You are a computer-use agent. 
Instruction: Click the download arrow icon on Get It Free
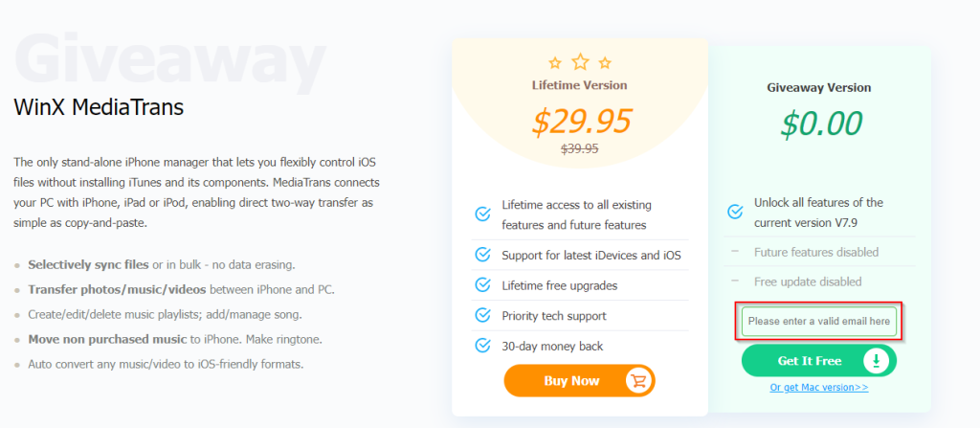point(877,360)
